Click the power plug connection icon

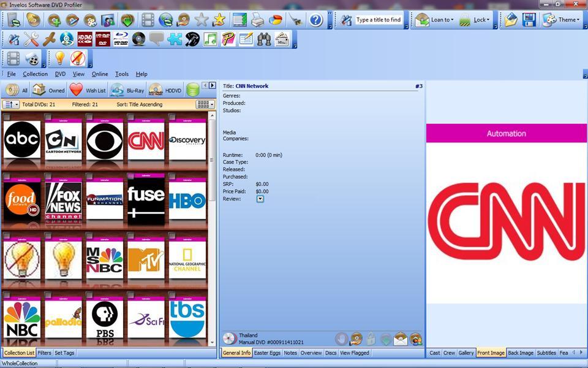coord(296,20)
